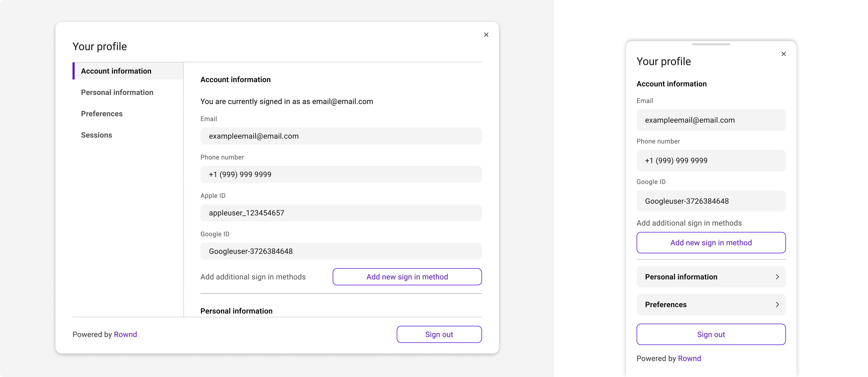This screenshot has height=377, width=868.
Task: Select Account information sidebar tab
Action: tap(116, 71)
